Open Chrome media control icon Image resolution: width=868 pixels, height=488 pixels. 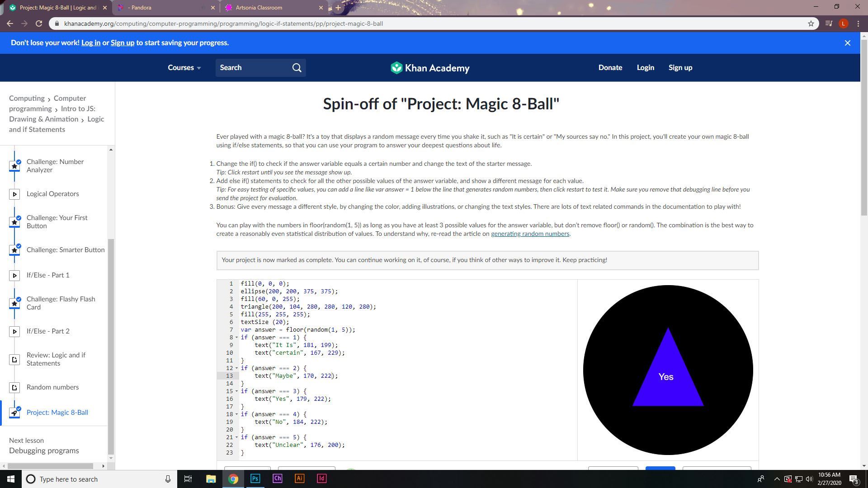(x=829, y=23)
